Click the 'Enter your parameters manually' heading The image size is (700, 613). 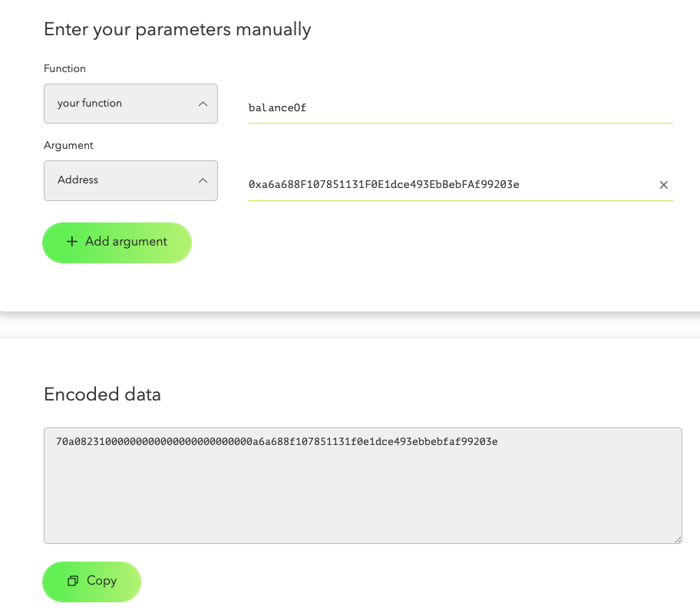point(177,30)
